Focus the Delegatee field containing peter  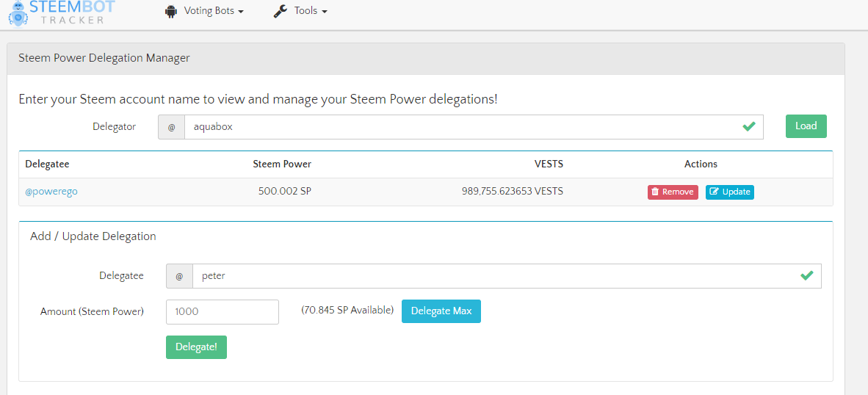(x=507, y=275)
